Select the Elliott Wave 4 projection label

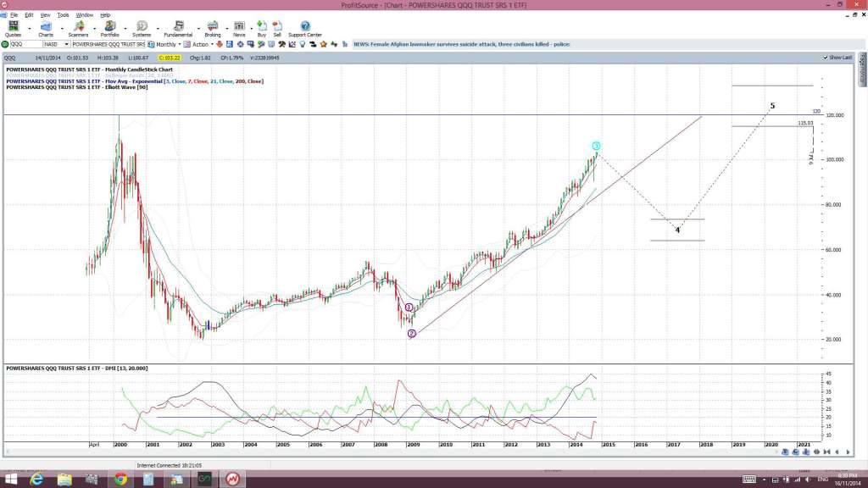point(677,230)
